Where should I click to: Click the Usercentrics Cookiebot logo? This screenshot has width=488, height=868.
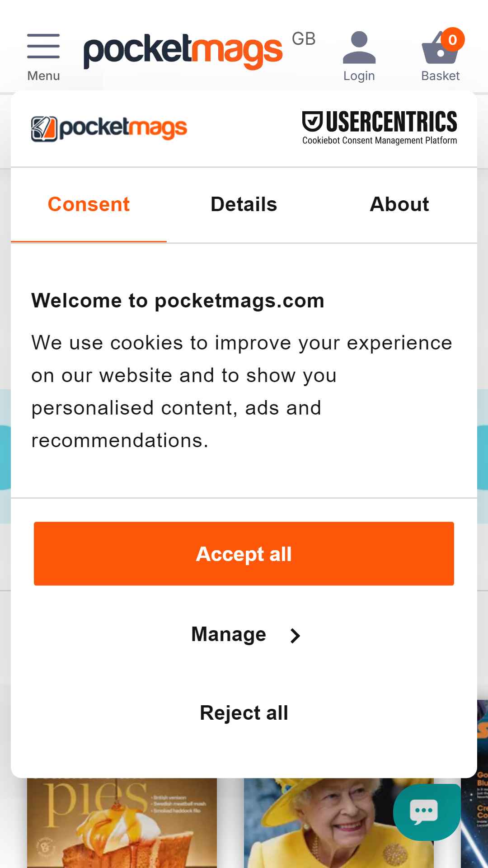pos(380,128)
